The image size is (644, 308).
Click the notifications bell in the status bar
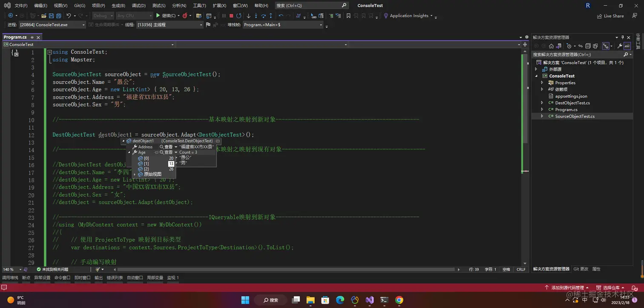point(635,288)
